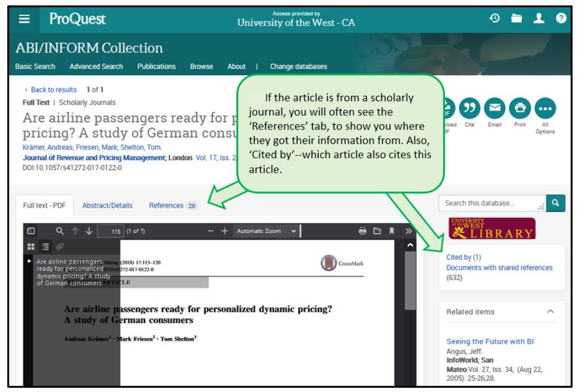Expand the PDF outline article entry
Image resolution: width=578 pixels, height=392 pixels.
click(x=29, y=261)
